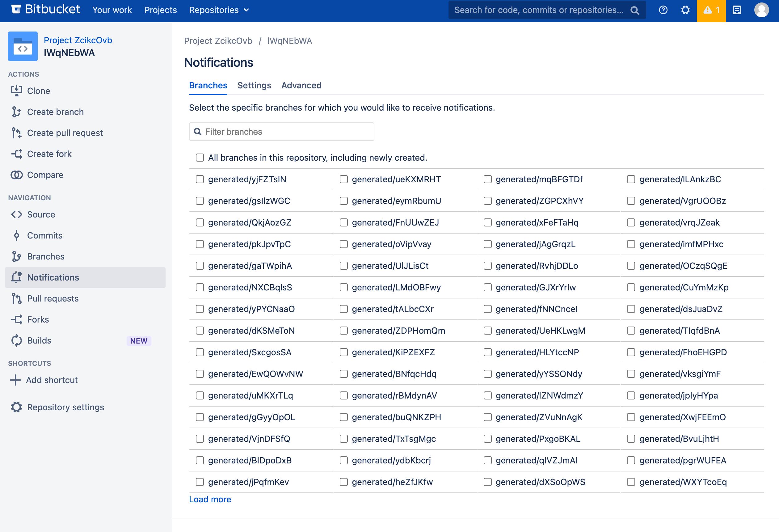Click the Clone action icon
Viewport: 779px width, 532px height.
(x=16, y=91)
